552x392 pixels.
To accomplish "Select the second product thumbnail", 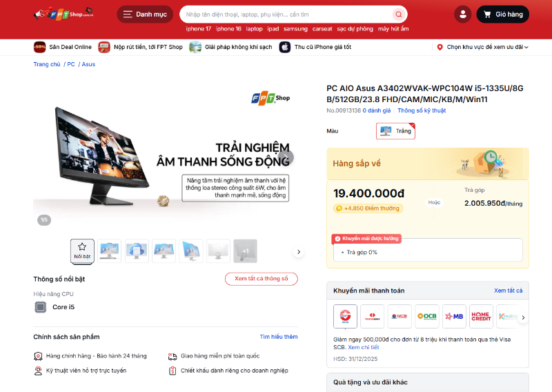I will (x=110, y=251).
